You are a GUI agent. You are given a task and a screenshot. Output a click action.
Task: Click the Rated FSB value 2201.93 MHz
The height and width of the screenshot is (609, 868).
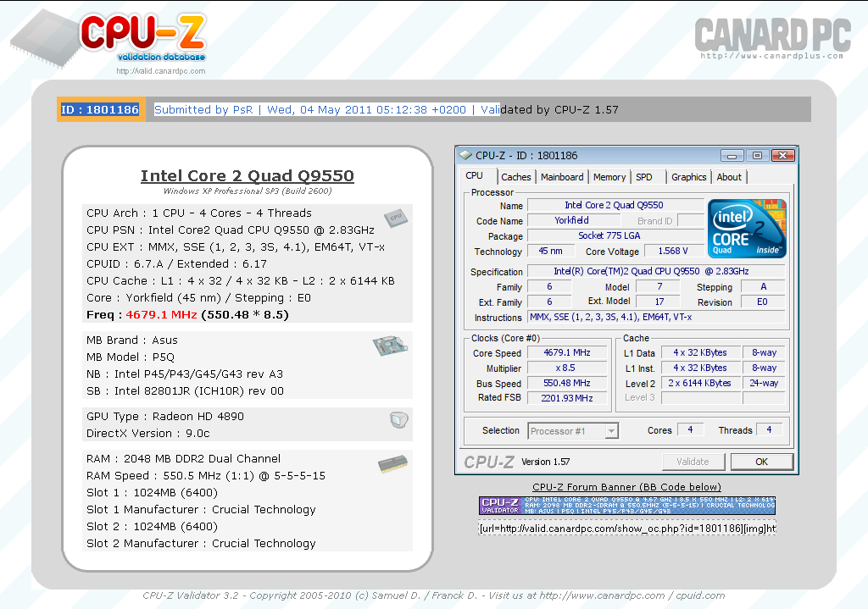pos(567,398)
